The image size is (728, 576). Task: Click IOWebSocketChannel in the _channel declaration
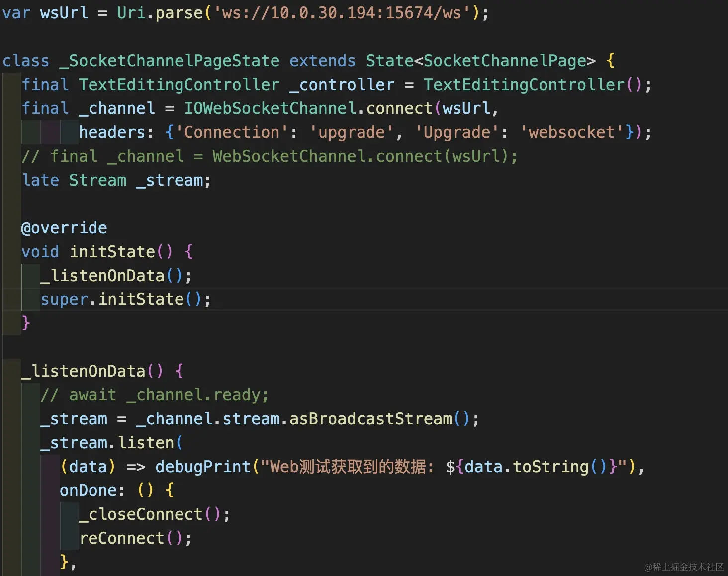(270, 108)
